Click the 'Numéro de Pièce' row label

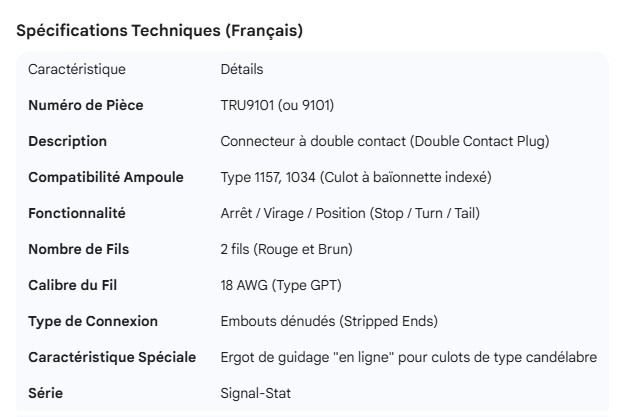pos(85,105)
